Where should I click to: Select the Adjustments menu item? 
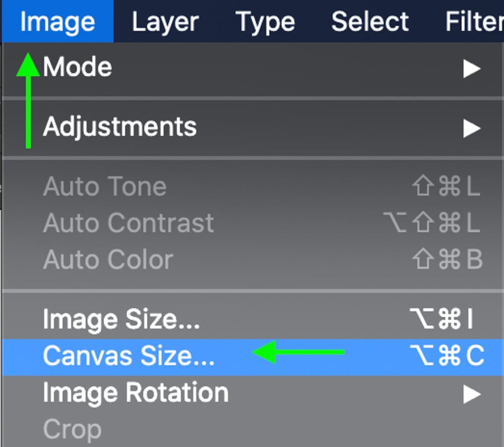[120, 125]
